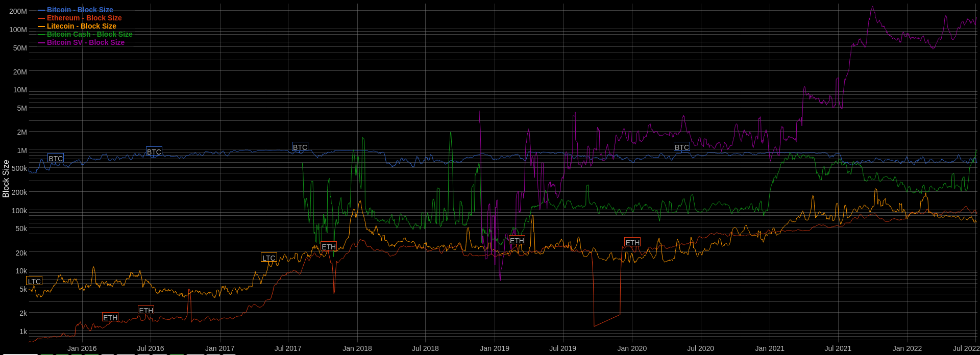Toggle the Bitcoin - Block Size legend entry
Viewport: 980px width, 355px height.
pyautogui.click(x=76, y=10)
